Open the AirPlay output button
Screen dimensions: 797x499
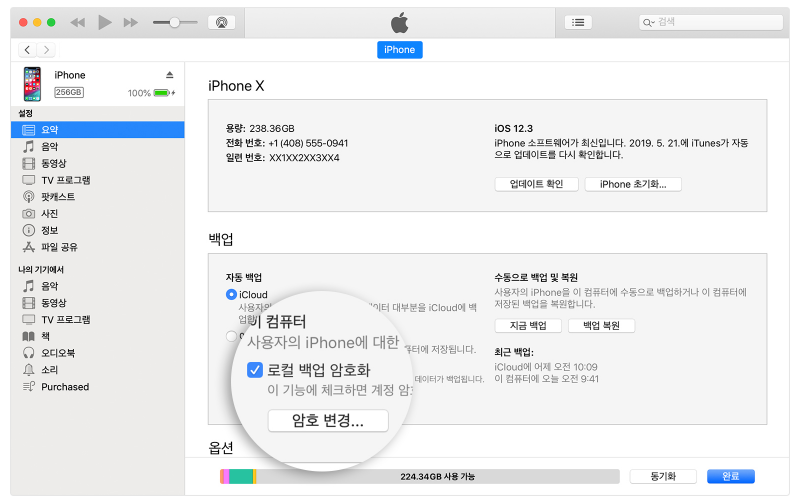222,22
